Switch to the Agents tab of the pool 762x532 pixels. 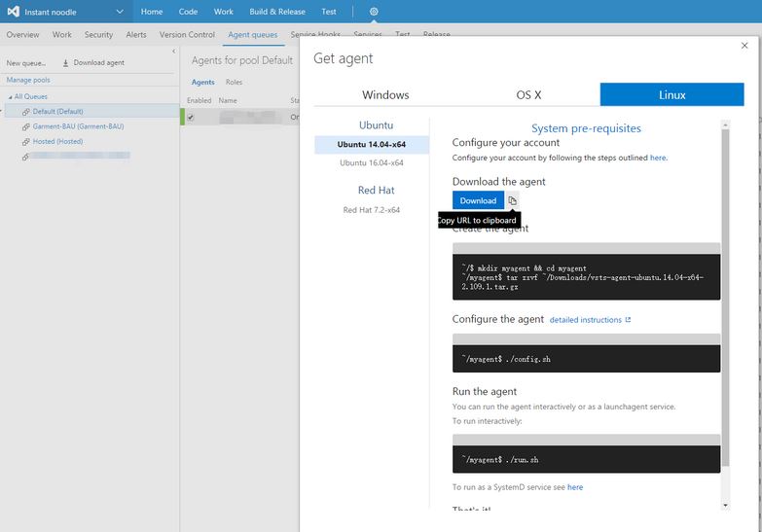(x=202, y=82)
